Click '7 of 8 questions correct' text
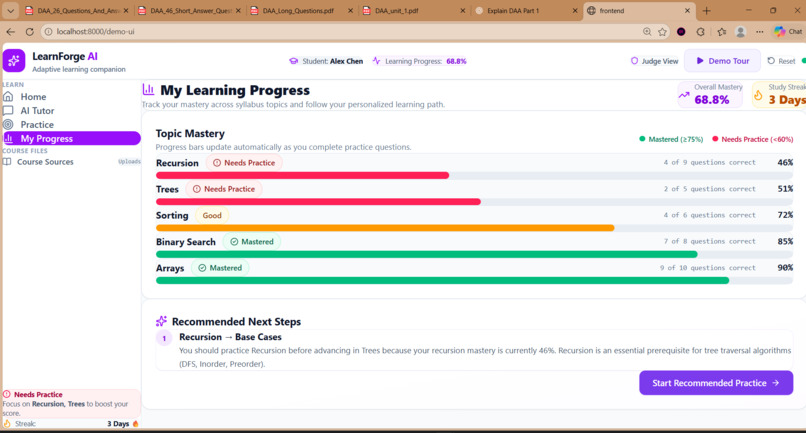The image size is (806, 433). pyautogui.click(x=709, y=241)
